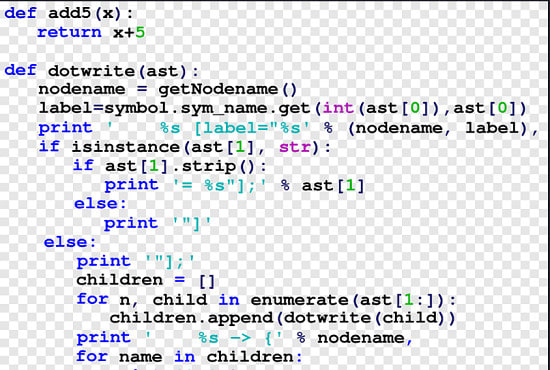Click "symbol.sym_name.get" method reference
Image resolution: width=550 pixels, height=370 pixels.
click(207, 108)
